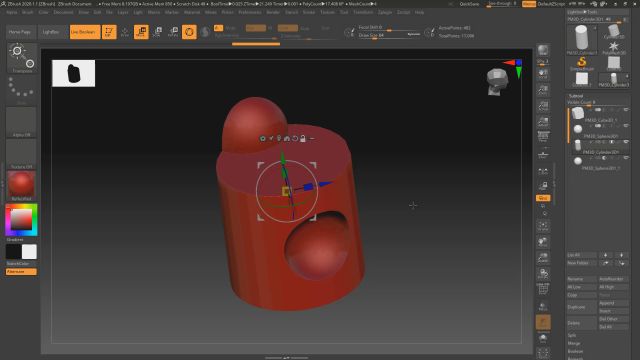Open the Brush menu
The width and height of the screenshot is (640, 360).
[28, 12]
